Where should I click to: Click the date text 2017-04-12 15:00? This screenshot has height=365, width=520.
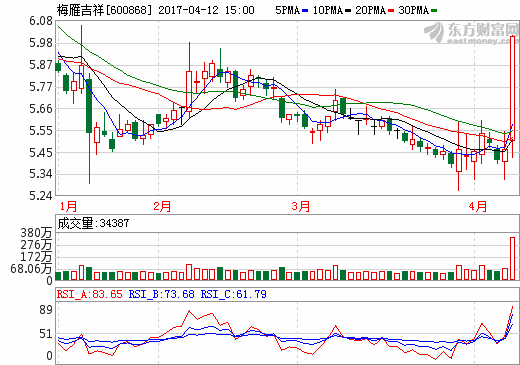[x=206, y=10]
